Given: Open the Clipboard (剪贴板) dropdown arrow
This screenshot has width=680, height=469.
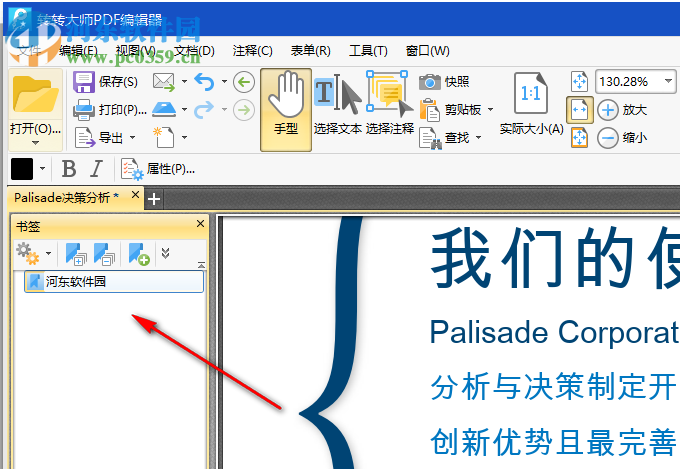Looking at the screenshot, I should click(x=490, y=109).
